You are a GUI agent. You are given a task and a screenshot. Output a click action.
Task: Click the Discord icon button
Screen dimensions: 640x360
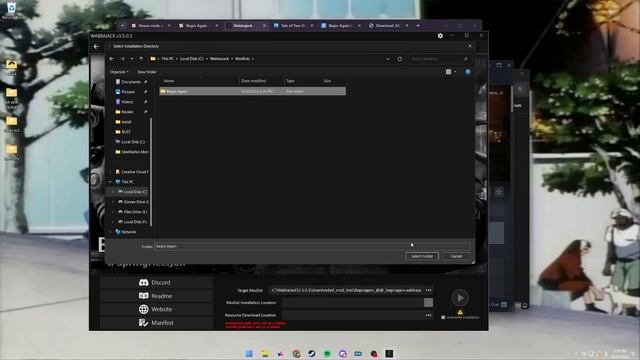(143, 282)
